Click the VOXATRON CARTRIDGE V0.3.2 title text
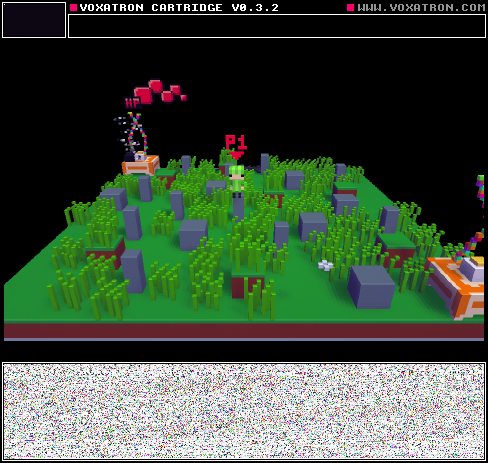The width and height of the screenshot is (488, 463). pyautogui.click(x=179, y=7)
